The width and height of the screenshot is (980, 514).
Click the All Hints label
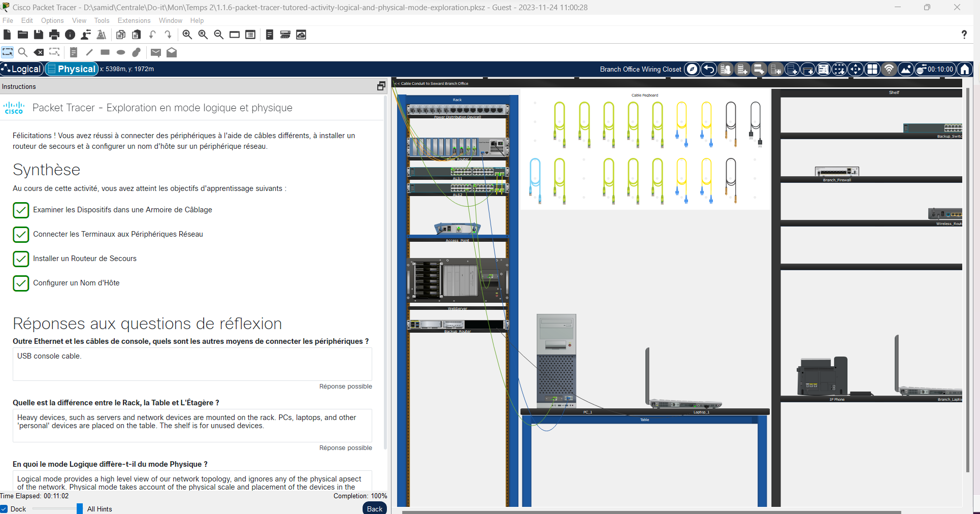pos(100,509)
